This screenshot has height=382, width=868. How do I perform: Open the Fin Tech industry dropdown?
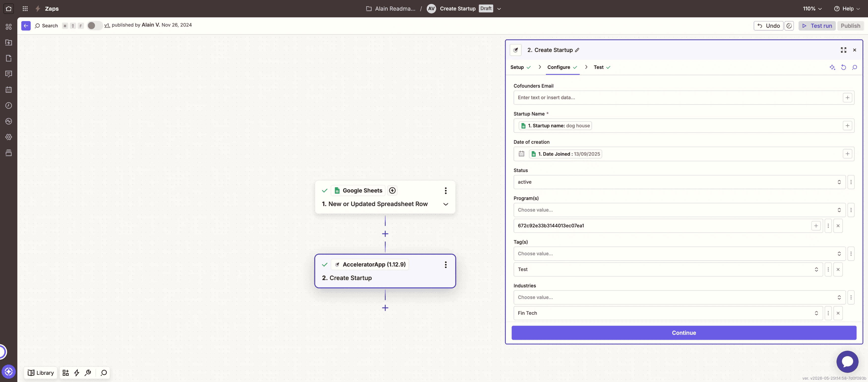668,313
